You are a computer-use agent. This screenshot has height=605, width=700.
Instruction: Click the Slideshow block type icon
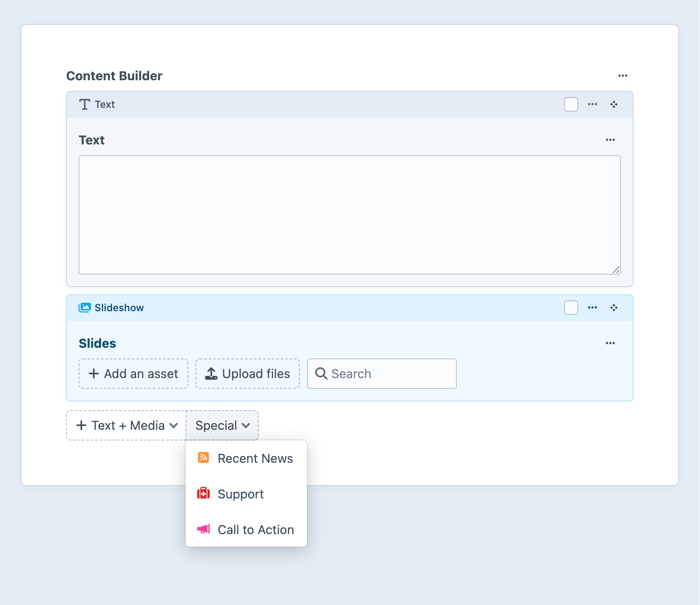(x=84, y=308)
